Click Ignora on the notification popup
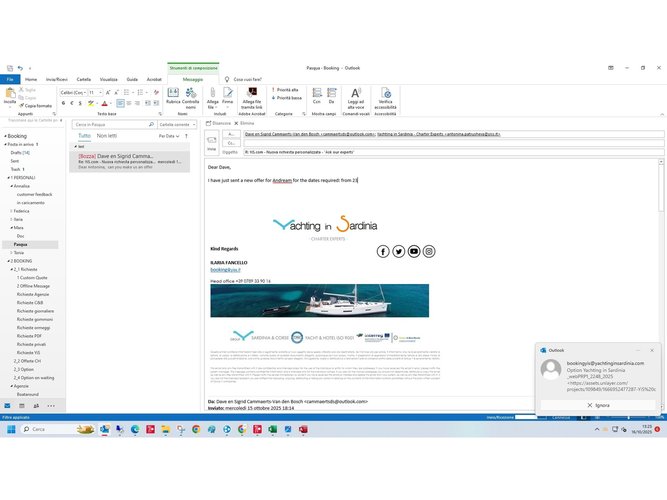 (598, 405)
